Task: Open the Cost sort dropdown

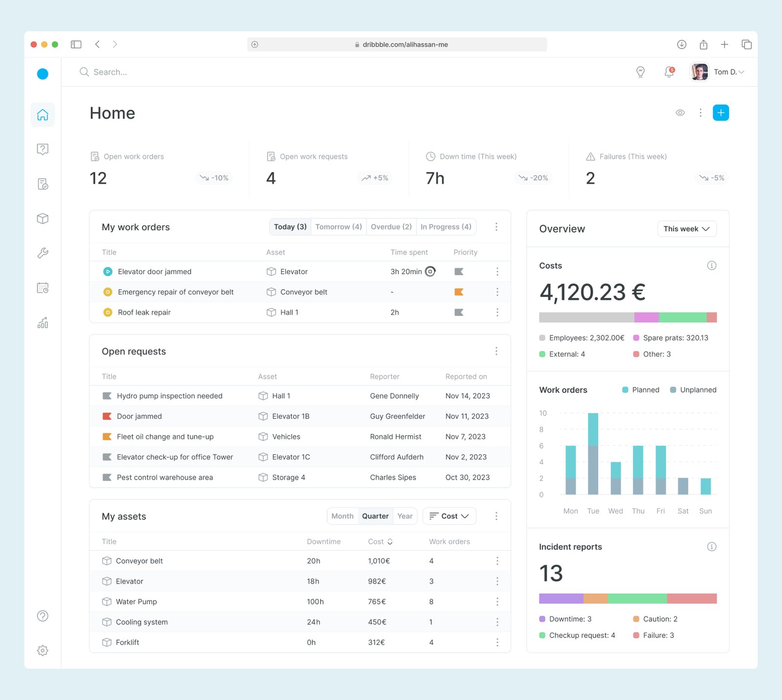Action: [449, 516]
